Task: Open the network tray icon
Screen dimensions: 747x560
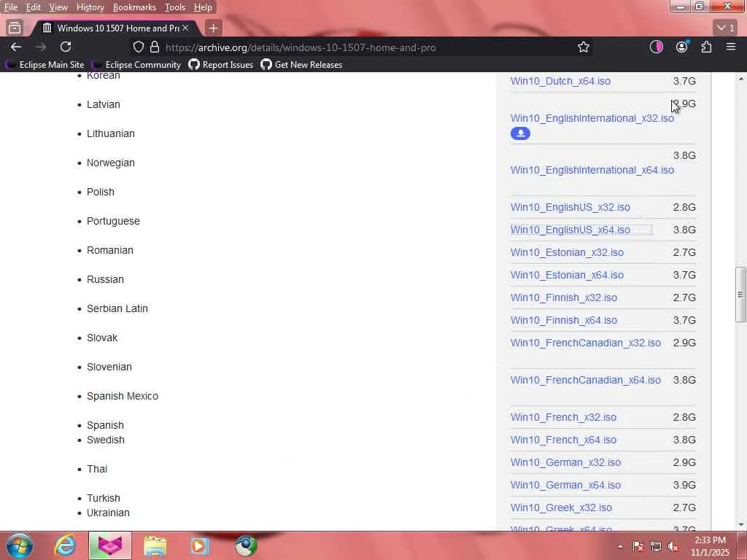Action: [x=656, y=547]
